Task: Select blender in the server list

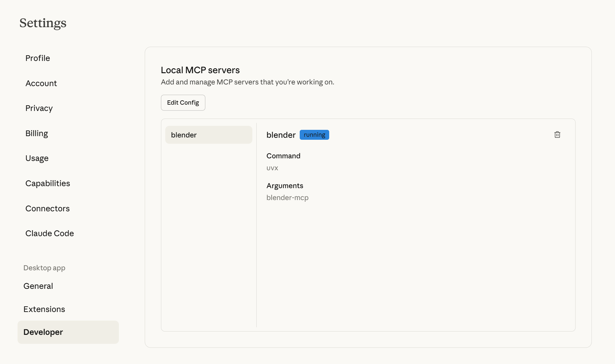Action: [209, 135]
